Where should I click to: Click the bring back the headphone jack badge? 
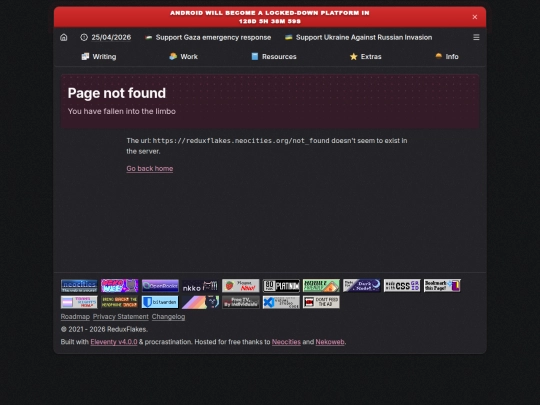[x=120, y=302]
